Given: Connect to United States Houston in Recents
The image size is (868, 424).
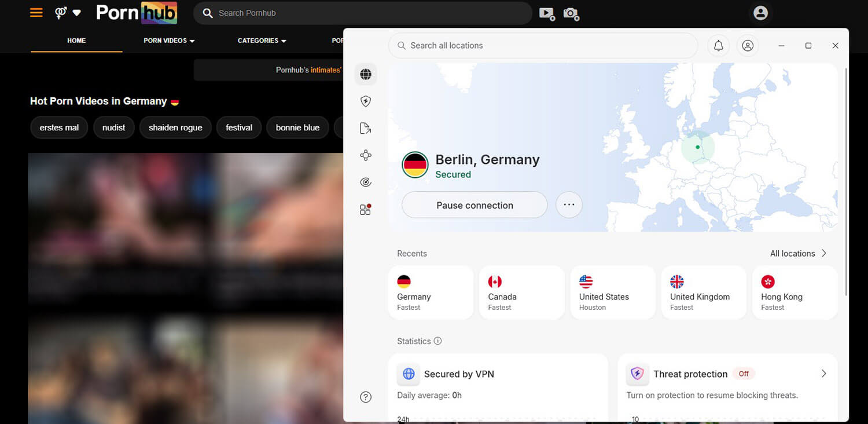Looking at the screenshot, I should 613,293.
